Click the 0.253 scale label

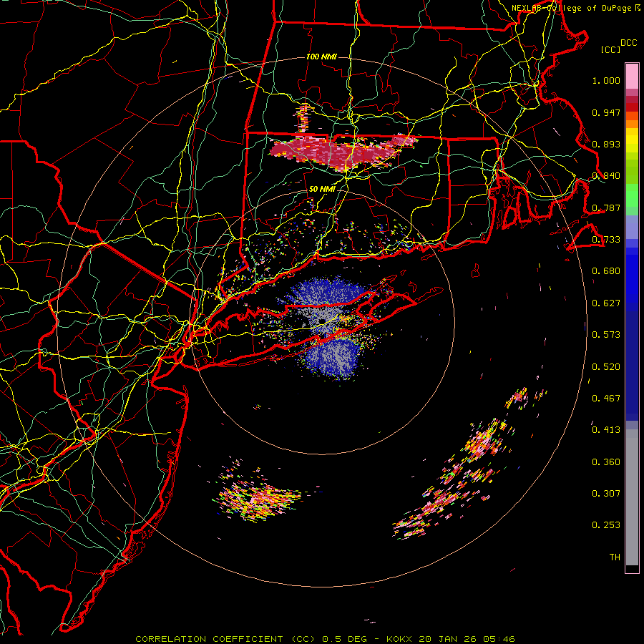(x=606, y=525)
